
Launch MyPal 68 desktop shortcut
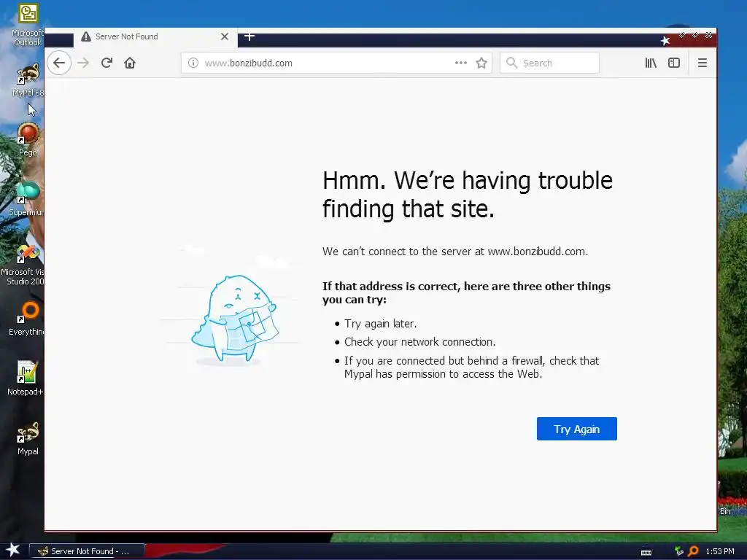(x=28, y=80)
